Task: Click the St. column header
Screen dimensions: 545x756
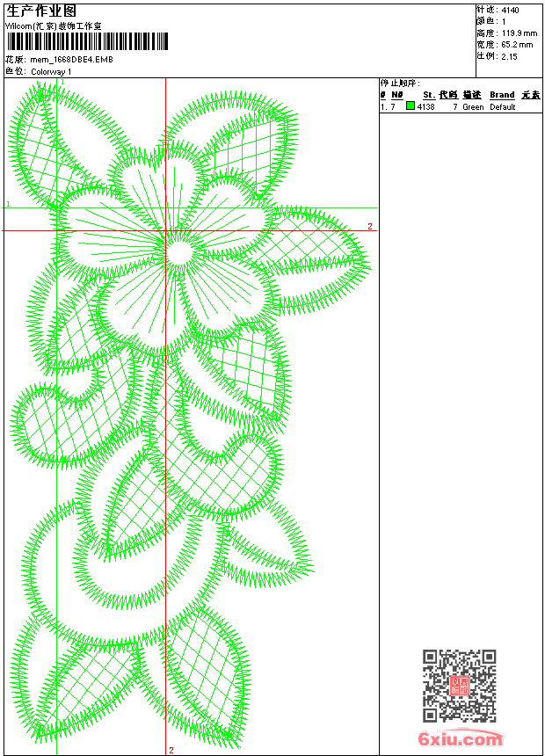Action: (428, 95)
